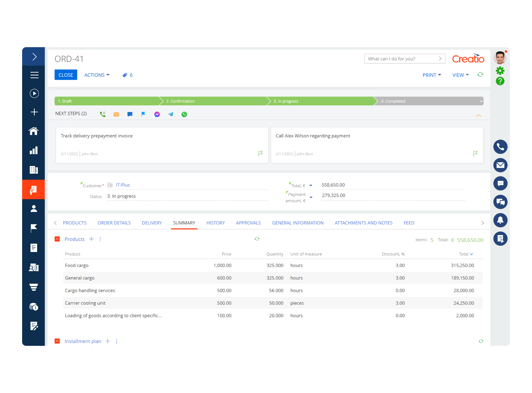Click the Telegram icon in next steps

[x=171, y=114]
